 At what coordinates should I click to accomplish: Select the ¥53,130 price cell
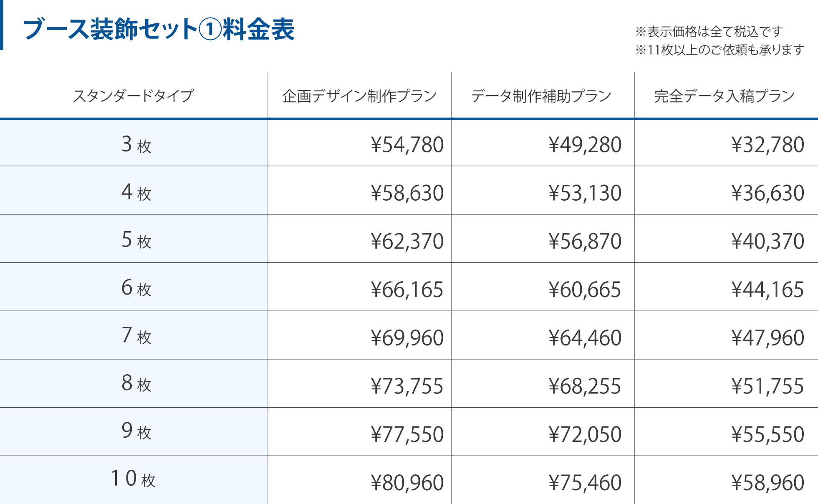point(585,193)
